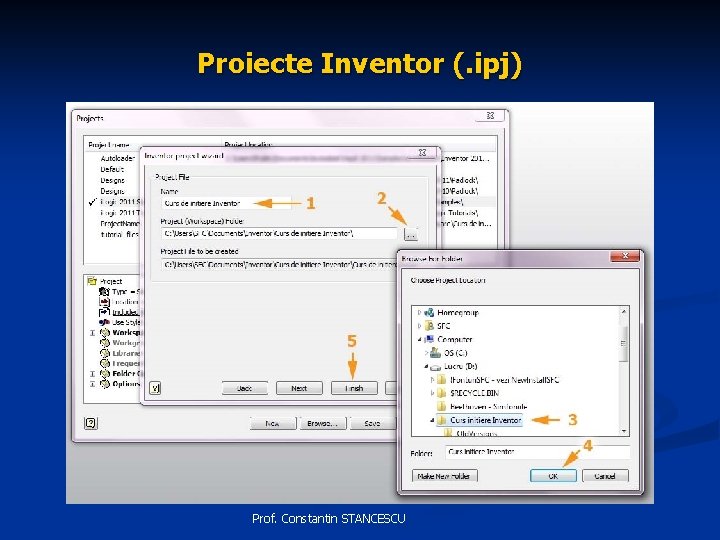Click the Project root icon in Projects tree
Screen dimensions: 720x540
click(x=92, y=281)
